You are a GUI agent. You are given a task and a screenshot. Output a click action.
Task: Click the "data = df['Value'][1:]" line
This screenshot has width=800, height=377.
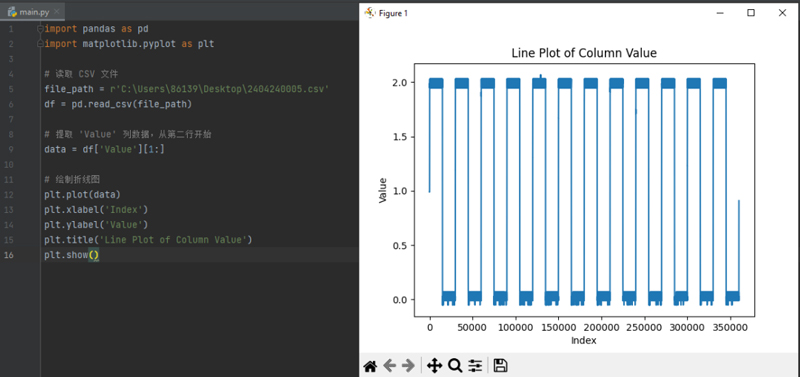click(105, 149)
